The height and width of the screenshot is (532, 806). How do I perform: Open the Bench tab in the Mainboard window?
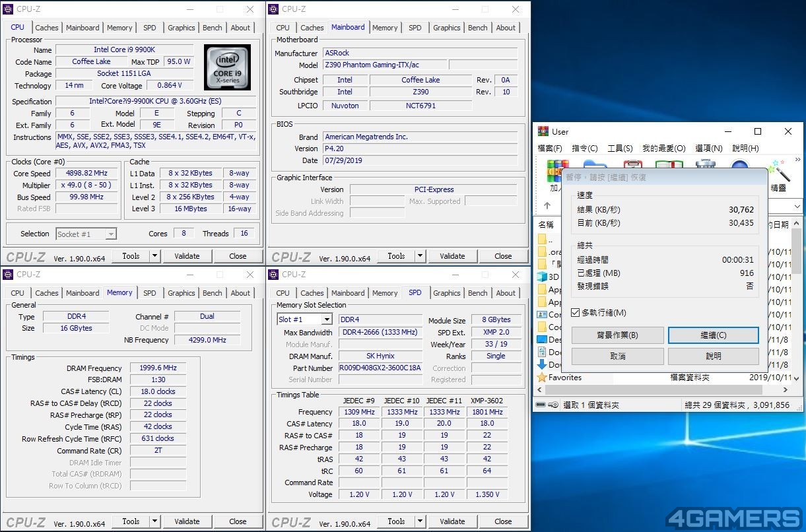click(x=478, y=28)
